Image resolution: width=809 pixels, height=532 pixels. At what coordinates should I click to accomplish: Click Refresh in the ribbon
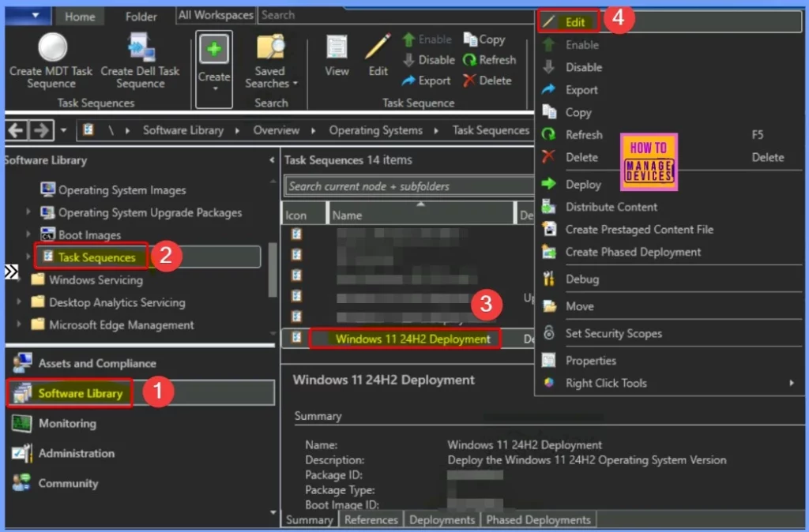pyautogui.click(x=489, y=60)
